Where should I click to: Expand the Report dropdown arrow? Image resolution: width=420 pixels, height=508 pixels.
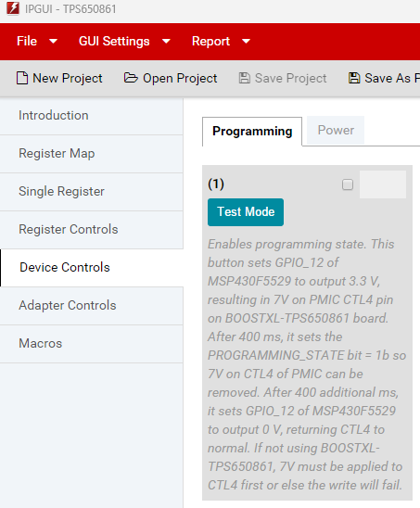[x=247, y=41]
